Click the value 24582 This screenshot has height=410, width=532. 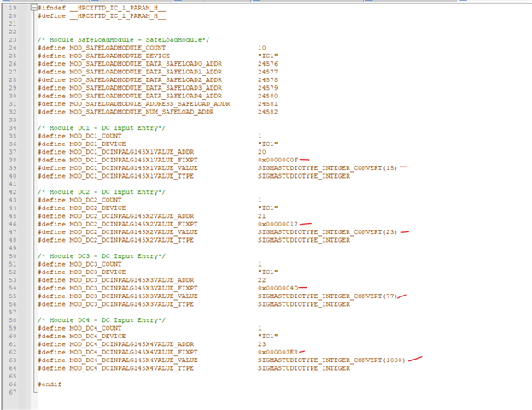coord(267,112)
